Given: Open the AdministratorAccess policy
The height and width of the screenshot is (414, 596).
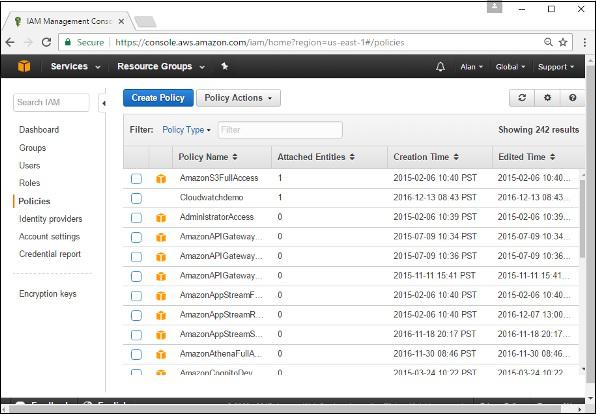Looking at the screenshot, I should pos(217,217).
